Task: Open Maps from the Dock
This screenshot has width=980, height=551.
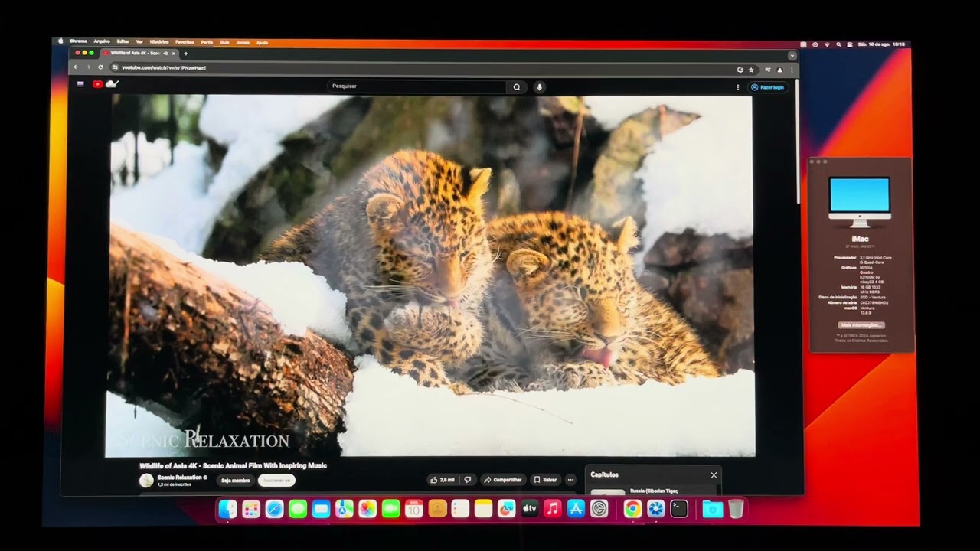Action: [x=345, y=509]
